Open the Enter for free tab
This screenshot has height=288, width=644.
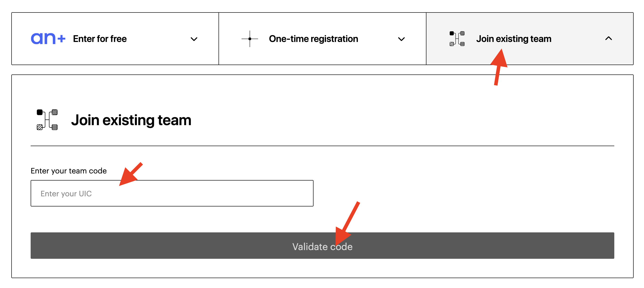click(x=100, y=39)
